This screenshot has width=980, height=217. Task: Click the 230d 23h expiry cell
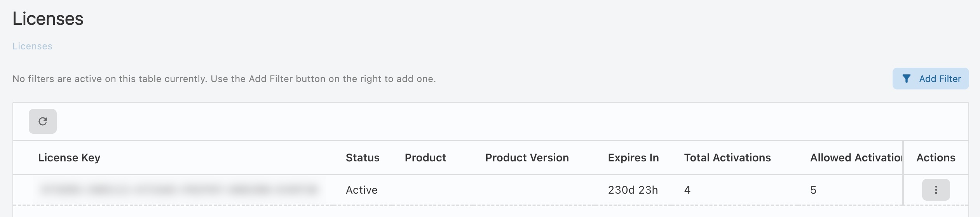633,190
